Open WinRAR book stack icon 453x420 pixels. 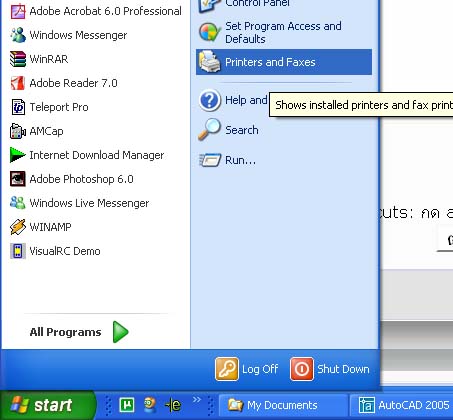point(18,59)
